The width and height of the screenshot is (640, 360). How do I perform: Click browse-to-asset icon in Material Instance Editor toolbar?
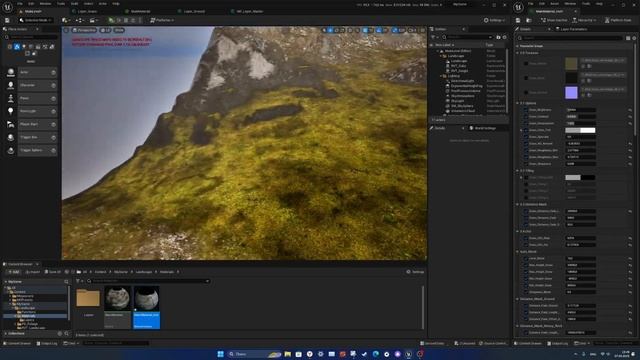tap(529, 20)
